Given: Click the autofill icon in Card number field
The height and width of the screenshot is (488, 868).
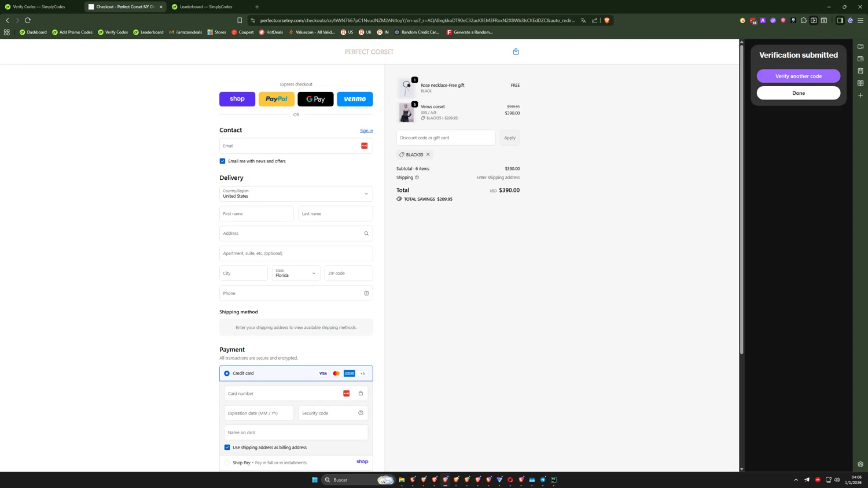Looking at the screenshot, I should pos(346,393).
